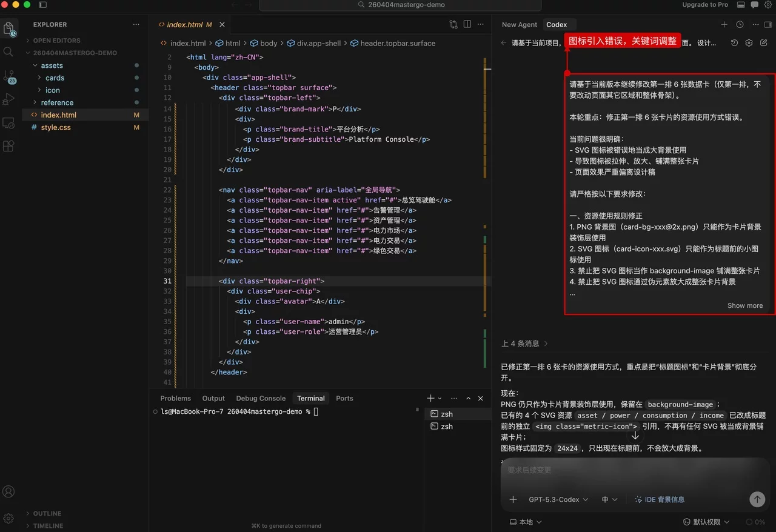The image size is (776, 532).
Task: Open Source Control view with 23 badge
Action: pyautogui.click(x=8, y=76)
